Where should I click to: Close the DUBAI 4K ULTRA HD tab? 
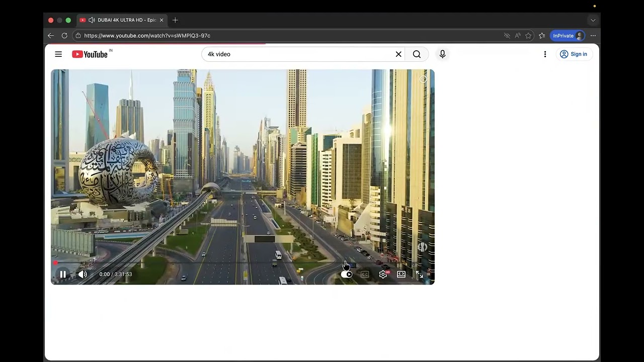162,20
